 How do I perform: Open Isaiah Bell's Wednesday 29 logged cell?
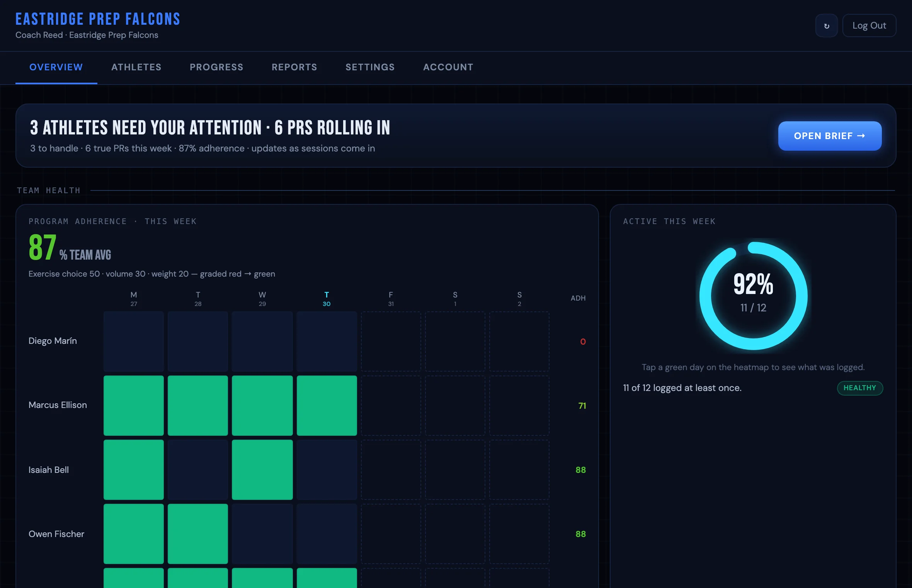pos(262,469)
